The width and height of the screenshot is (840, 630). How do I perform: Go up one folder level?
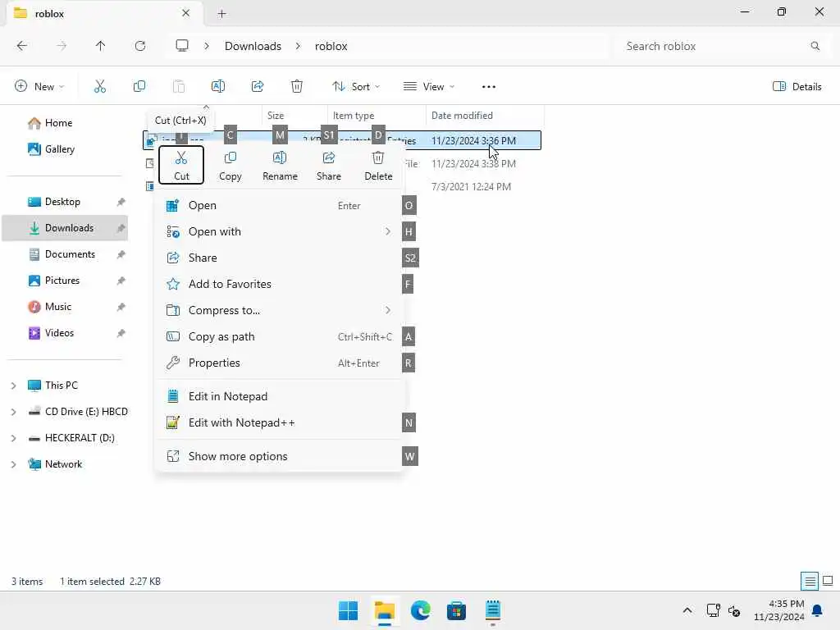(100, 46)
